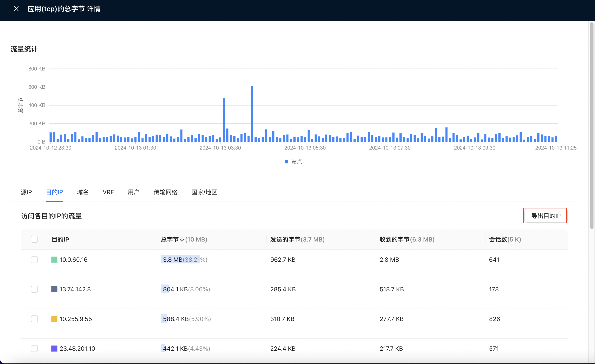Click IP address 23.48.201.10

pos(77,349)
